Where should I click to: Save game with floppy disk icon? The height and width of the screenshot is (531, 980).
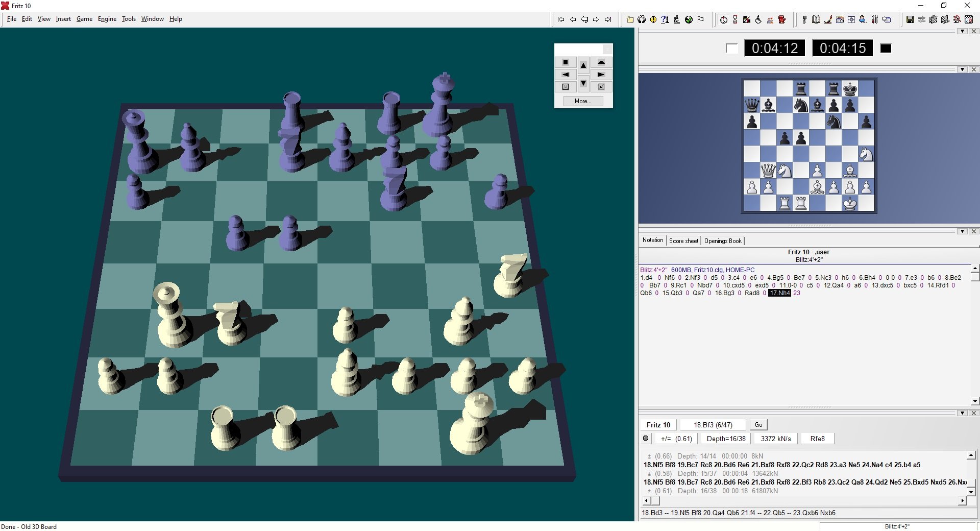point(910,19)
